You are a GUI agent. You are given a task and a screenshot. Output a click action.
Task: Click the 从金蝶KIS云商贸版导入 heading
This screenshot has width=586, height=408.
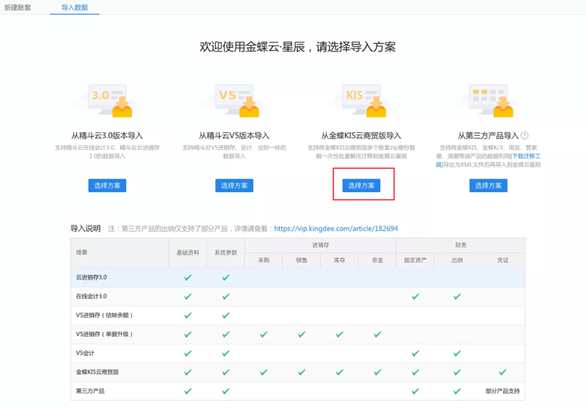[x=361, y=135]
